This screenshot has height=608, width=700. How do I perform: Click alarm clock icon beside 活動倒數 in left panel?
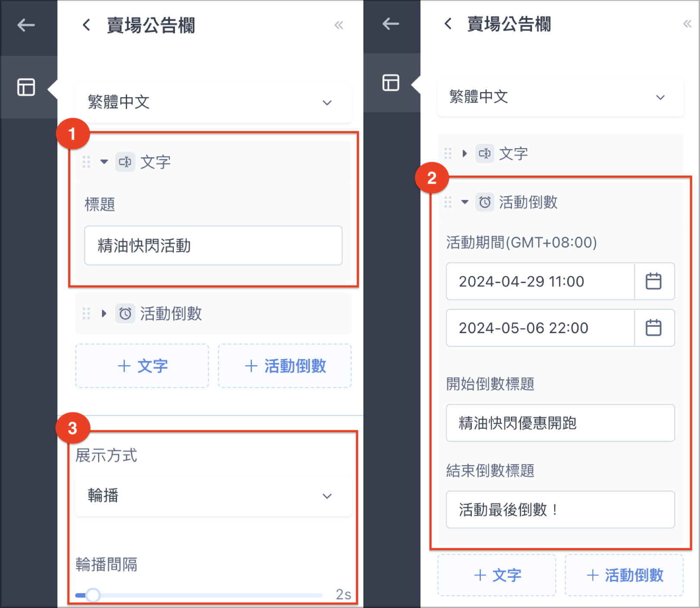125,313
